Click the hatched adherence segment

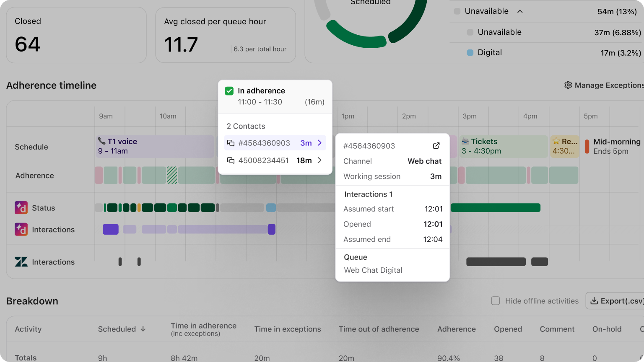(x=172, y=175)
